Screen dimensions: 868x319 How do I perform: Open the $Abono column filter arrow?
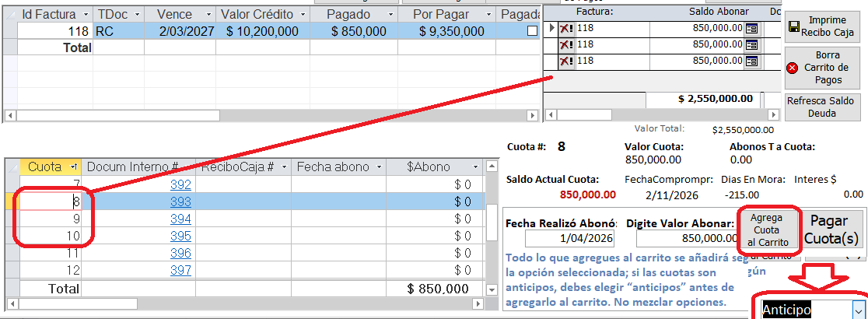tap(477, 167)
